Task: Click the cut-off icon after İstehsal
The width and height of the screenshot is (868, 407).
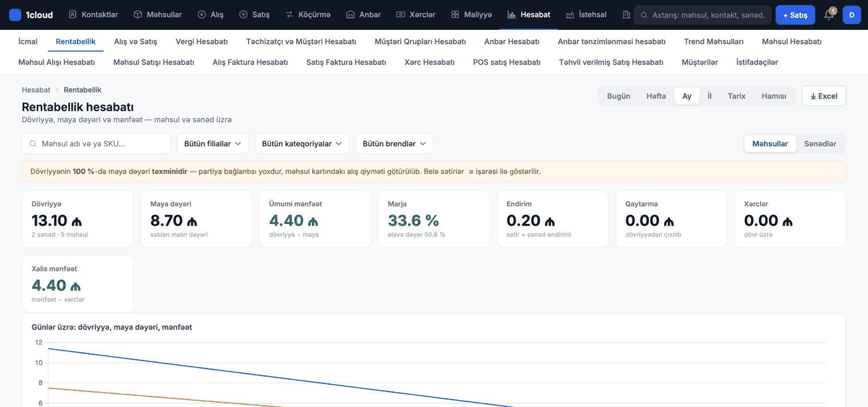Action: (x=626, y=14)
